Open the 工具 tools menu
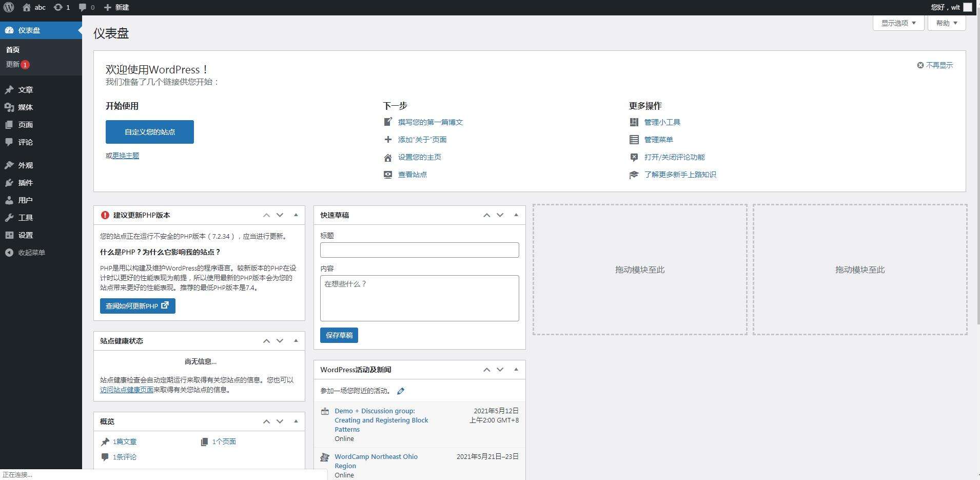Viewport: 980px width, 480px height. (x=41, y=218)
